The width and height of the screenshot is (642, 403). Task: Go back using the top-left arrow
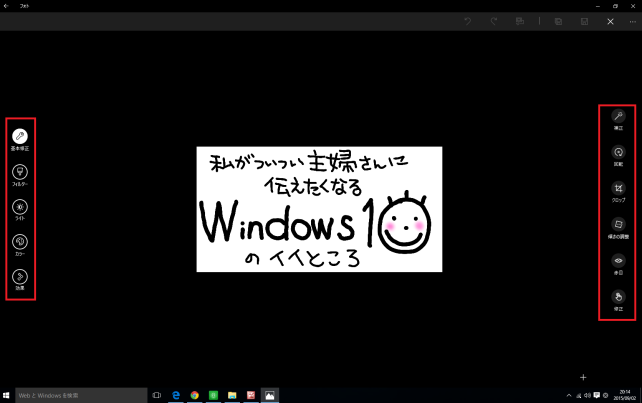(x=6, y=6)
